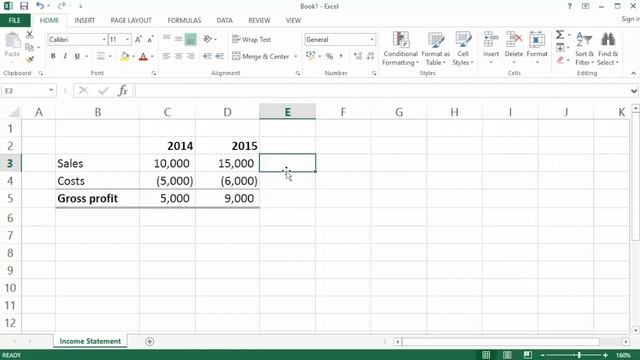Switch to the PAGE LAYOUT tab
Screen dimensions: 640x360
tap(131, 20)
